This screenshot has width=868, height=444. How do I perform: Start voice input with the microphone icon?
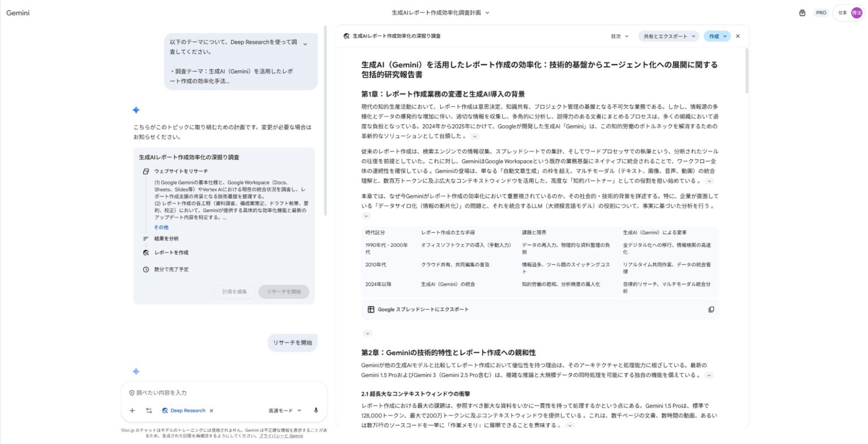[316, 411]
